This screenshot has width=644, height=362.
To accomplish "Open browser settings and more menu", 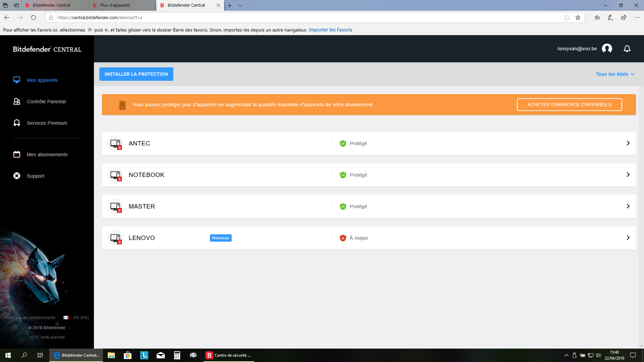I will [x=637, y=17].
